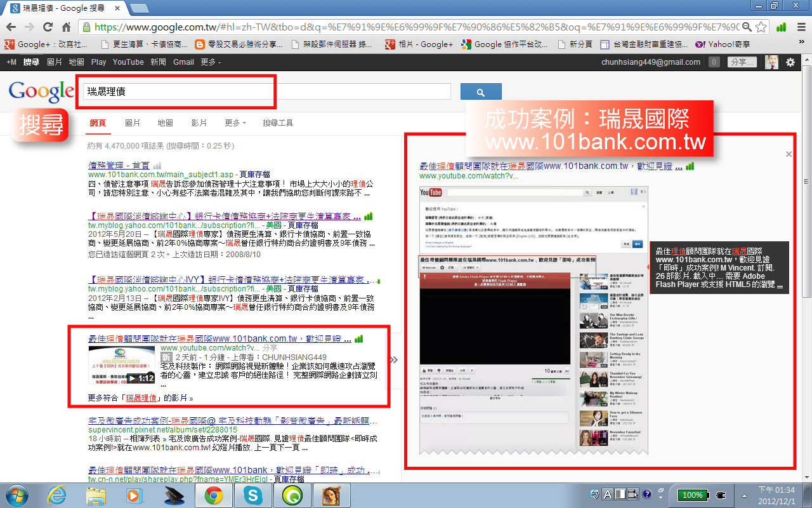Screen dimensions: 812x508
Task: Bookmark this page with the star icon
Action: coord(761,27)
